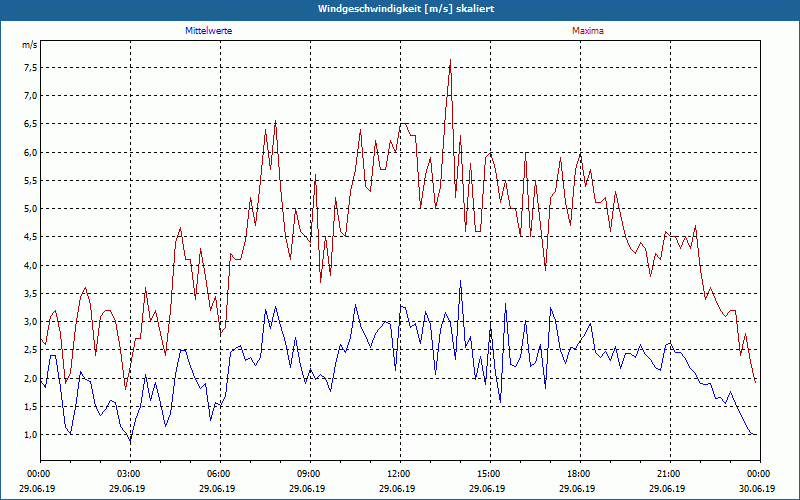The height and width of the screenshot is (500, 800).
Task: Click the 6,5 y-axis value
Action: tap(30, 124)
